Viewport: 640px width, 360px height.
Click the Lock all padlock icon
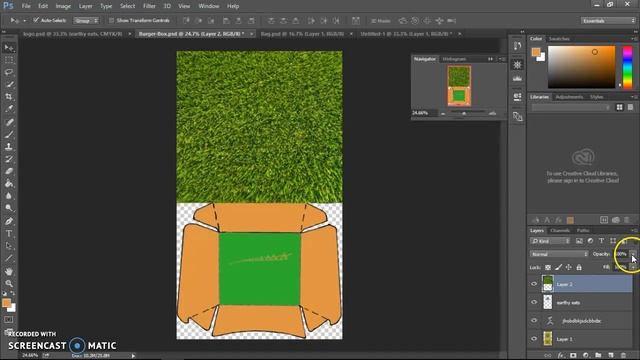(579, 267)
